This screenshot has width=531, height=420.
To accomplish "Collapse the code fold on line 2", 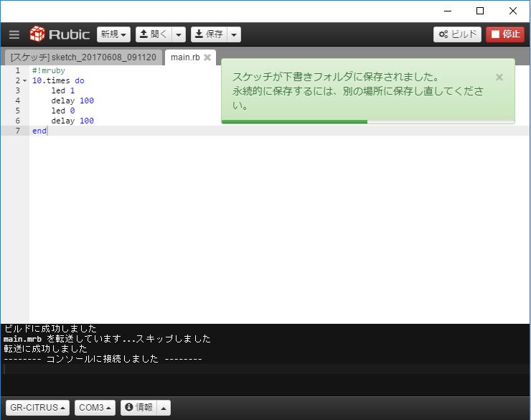I will click(x=24, y=80).
